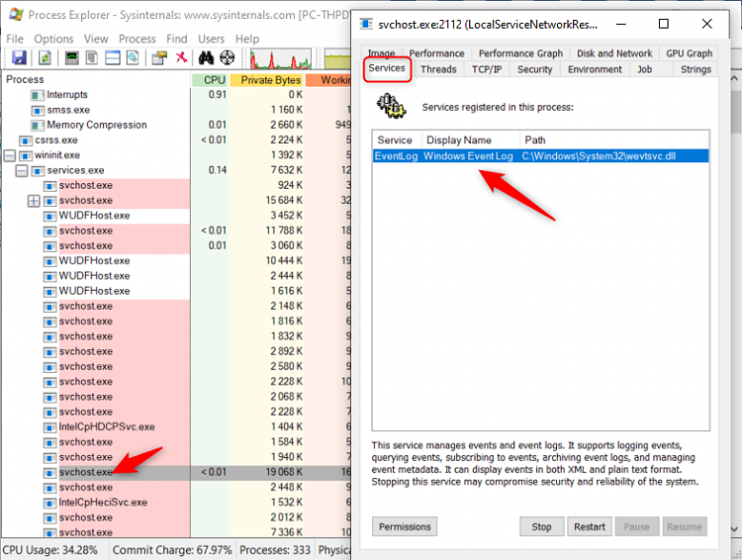Open the Users menu

pos(211,39)
